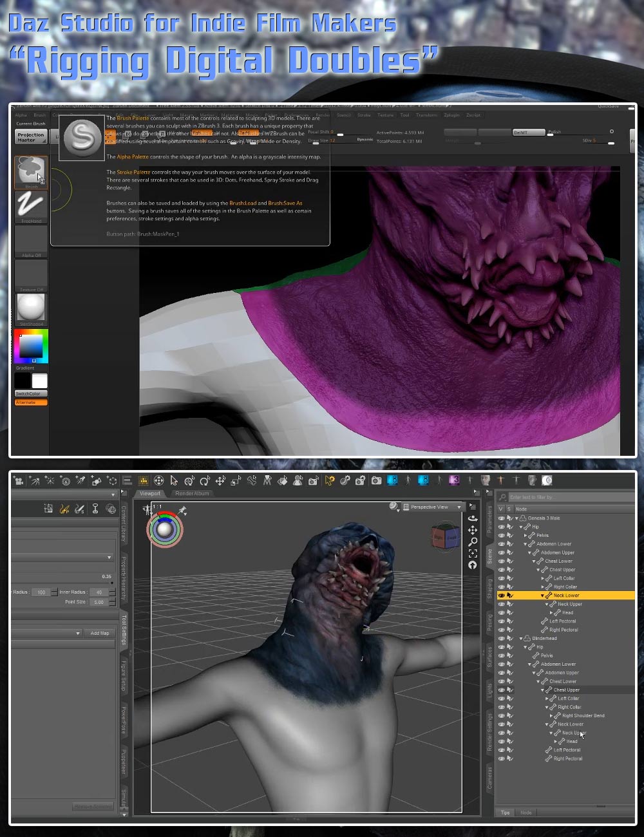The height and width of the screenshot is (837, 644).
Task: Toggle visibility eye for Neck Lower highlighted row
Action: point(501,596)
